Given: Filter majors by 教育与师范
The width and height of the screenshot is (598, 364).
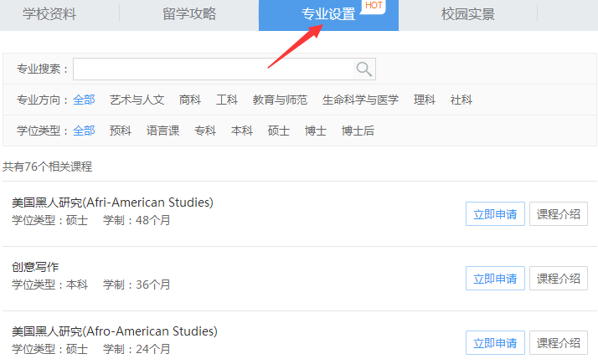Looking at the screenshot, I should pos(280,100).
